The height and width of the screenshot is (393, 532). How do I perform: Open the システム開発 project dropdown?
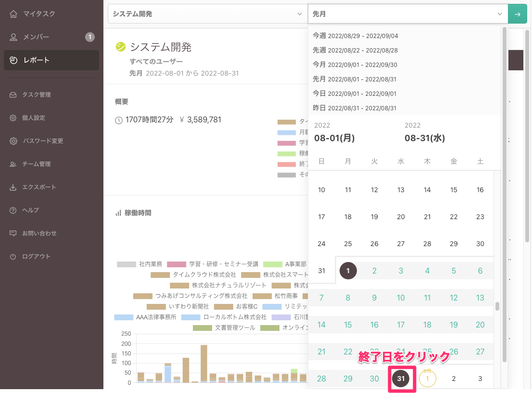coord(207,13)
